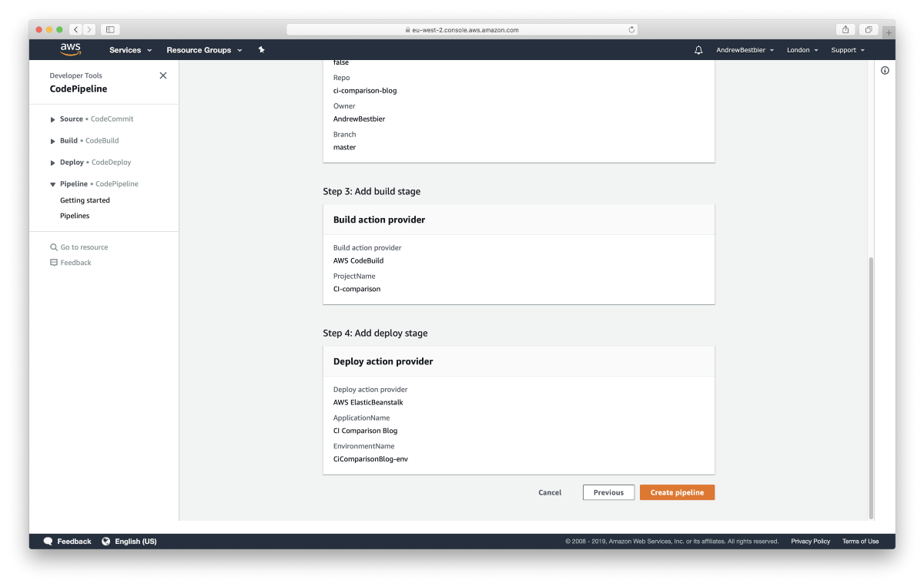The height and width of the screenshot is (587, 924).
Task: Go back with Safari back arrow
Action: pos(75,29)
